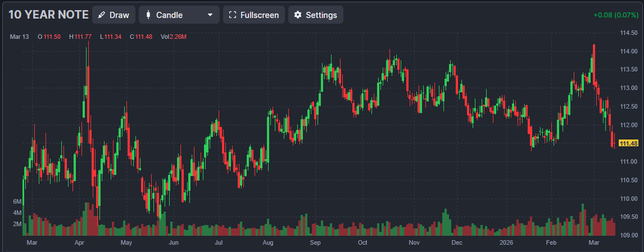This screenshot has height=252, width=644.
Task: Click the 4M volume axis label
Action: 17,213
